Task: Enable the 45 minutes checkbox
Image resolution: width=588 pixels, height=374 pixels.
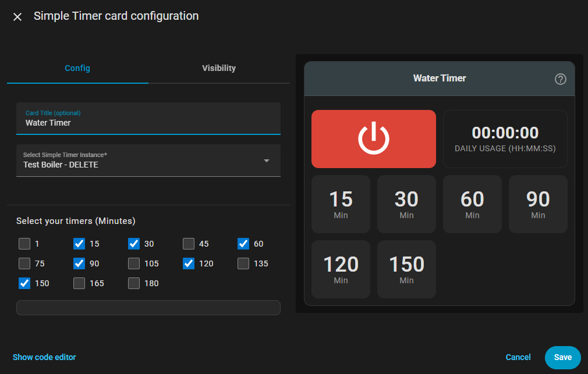Action: pyautogui.click(x=189, y=244)
